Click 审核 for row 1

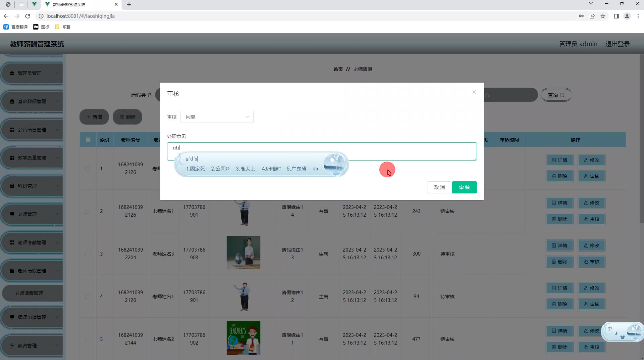[x=591, y=176]
